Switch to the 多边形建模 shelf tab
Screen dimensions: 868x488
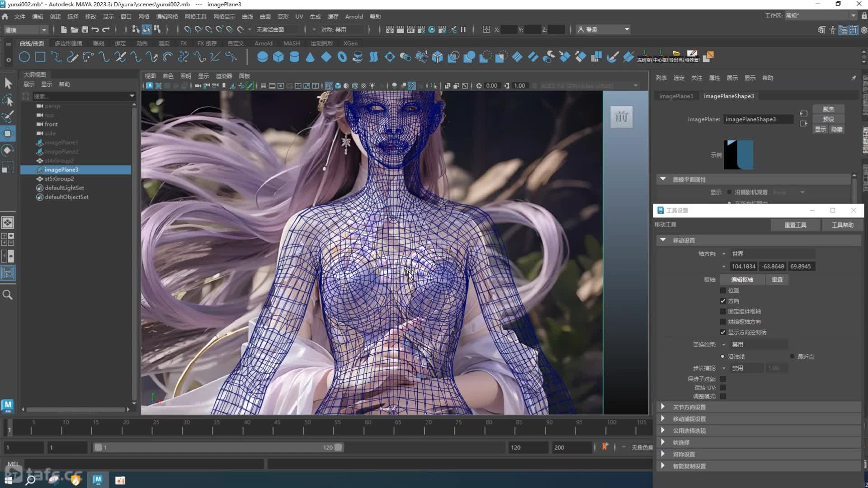tap(68, 43)
